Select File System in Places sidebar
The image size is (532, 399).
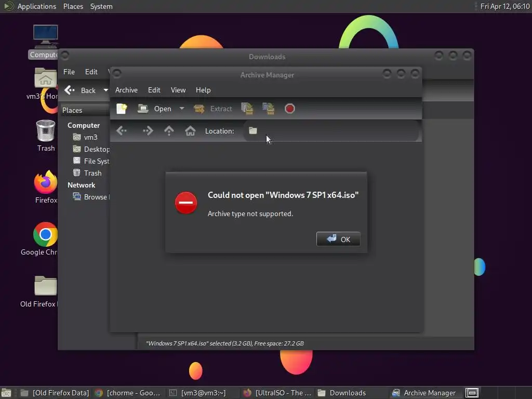click(91, 161)
